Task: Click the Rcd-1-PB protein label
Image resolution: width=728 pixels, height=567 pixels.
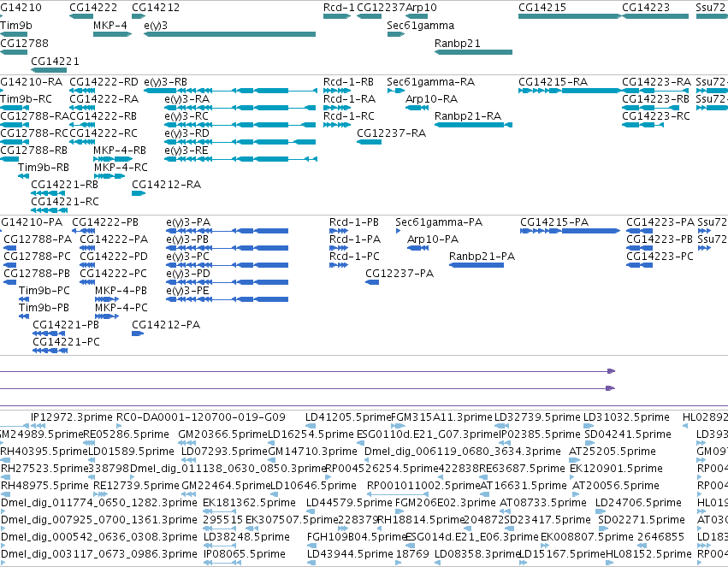Action: [354, 222]
